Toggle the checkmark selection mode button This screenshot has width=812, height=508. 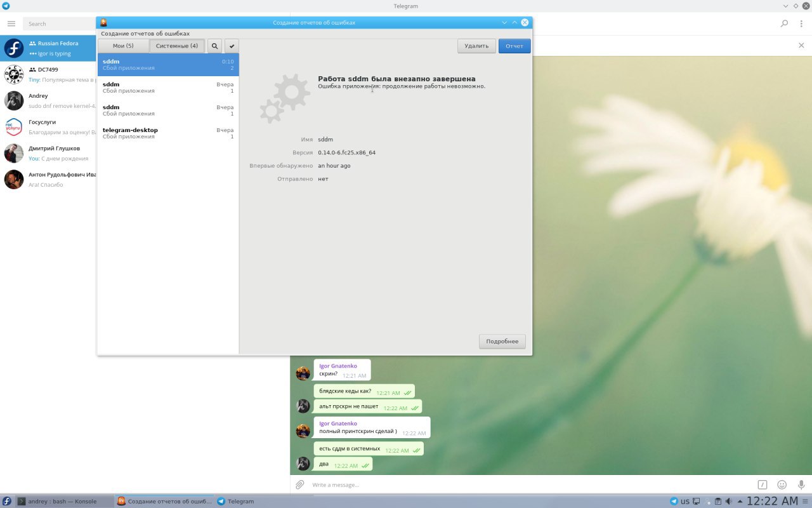coord(232,46)
